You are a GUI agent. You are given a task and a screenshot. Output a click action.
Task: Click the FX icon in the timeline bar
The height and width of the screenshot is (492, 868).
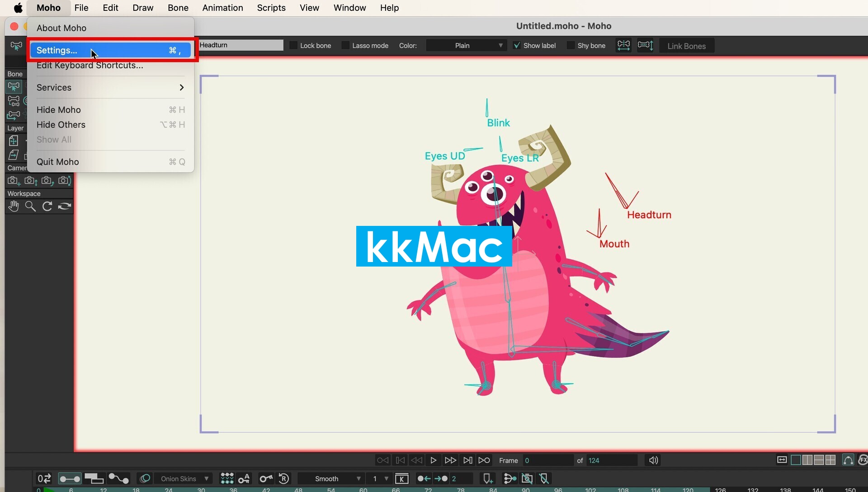[863, 460]
